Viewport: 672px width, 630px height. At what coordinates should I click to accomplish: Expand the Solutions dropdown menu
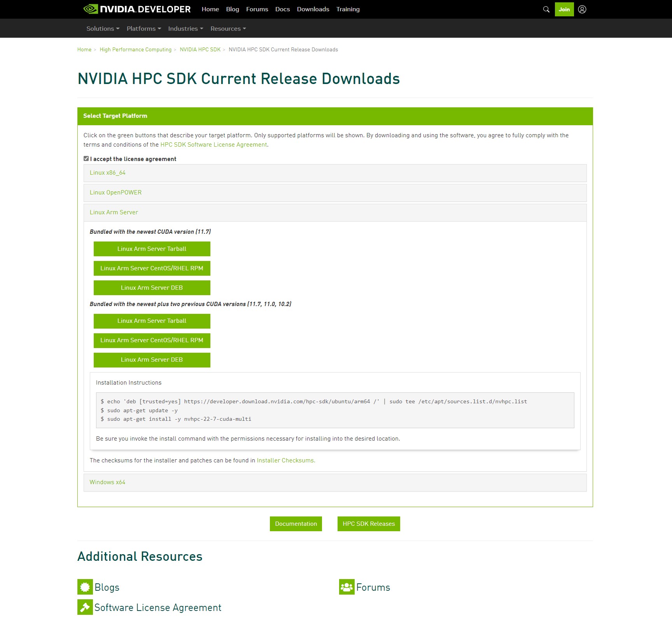[103, 28]
